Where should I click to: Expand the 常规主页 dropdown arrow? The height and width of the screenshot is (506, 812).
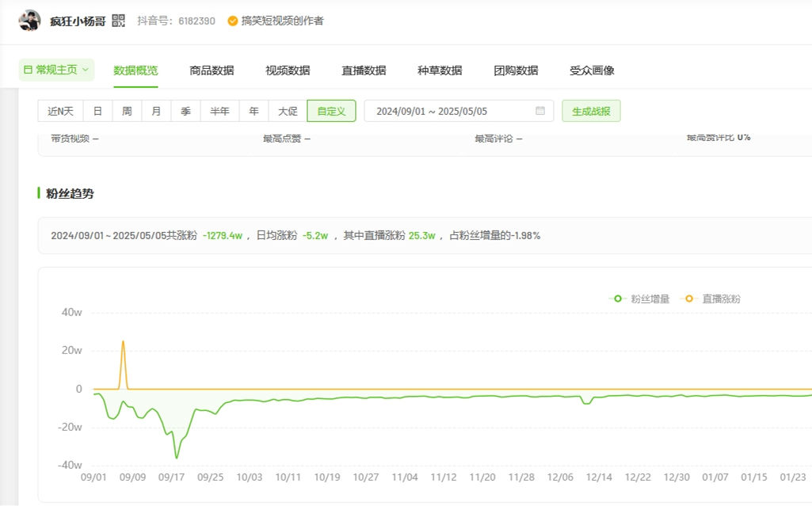click(x=86, y=70)
